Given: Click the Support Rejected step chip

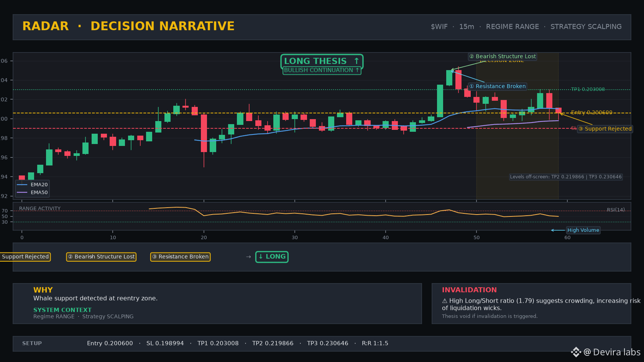Looking at the screenshot, I should [x=25, y=257].
